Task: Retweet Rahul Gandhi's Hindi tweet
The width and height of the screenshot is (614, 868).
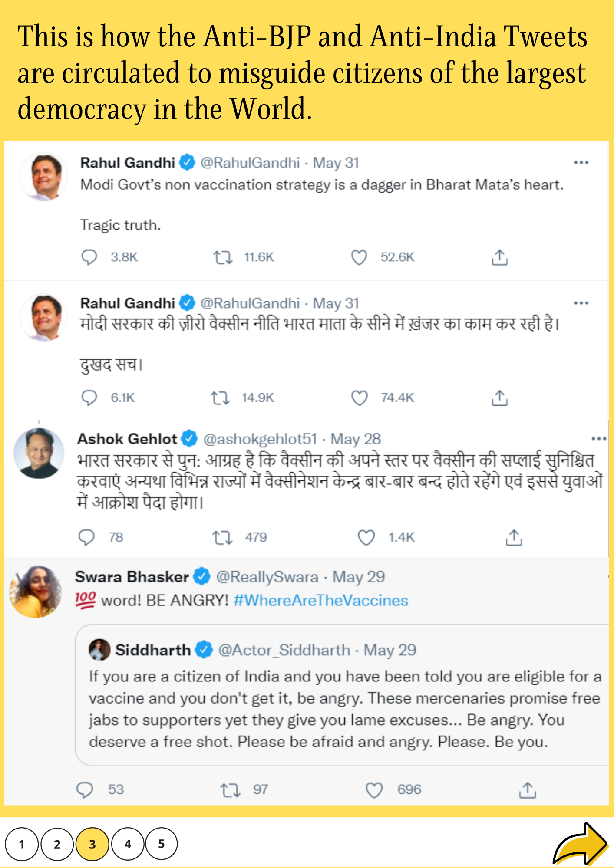Action: click(x=220, y=398)
